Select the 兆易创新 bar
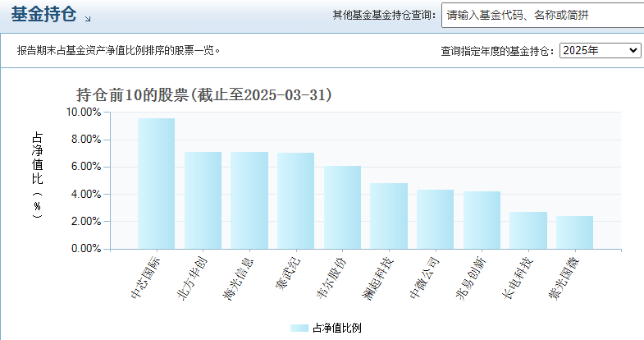Screen dimensions: 644x340 point(482,220)
